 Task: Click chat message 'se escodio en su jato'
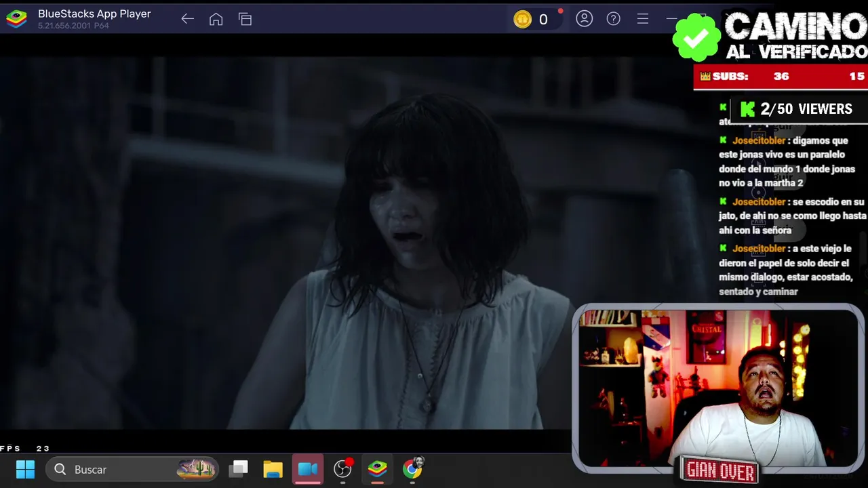click(792, 216)
